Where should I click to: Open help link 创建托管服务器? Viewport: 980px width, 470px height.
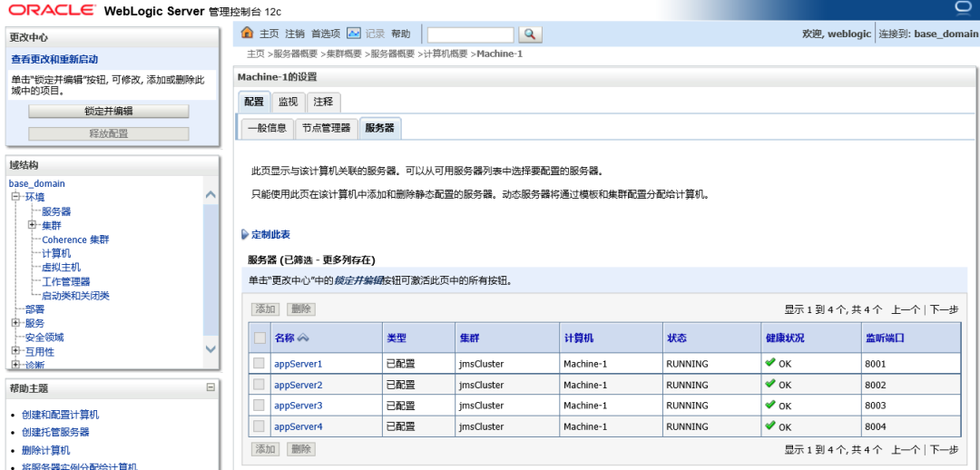55,432
